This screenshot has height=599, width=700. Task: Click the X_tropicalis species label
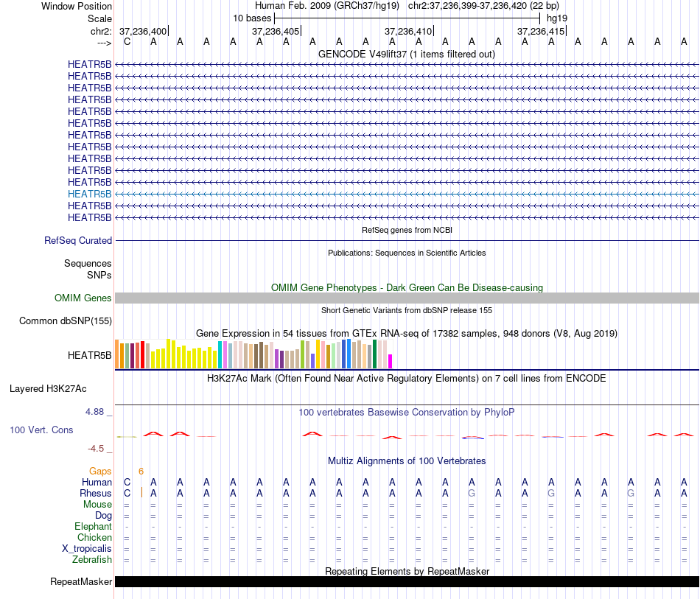[87, 549]
